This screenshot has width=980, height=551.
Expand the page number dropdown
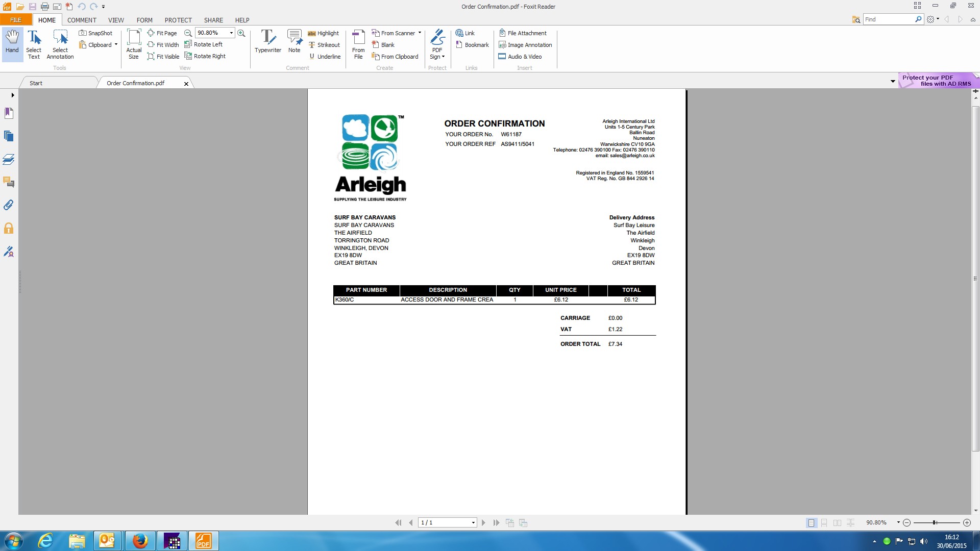pyautogui.click(x=473, y=523)
